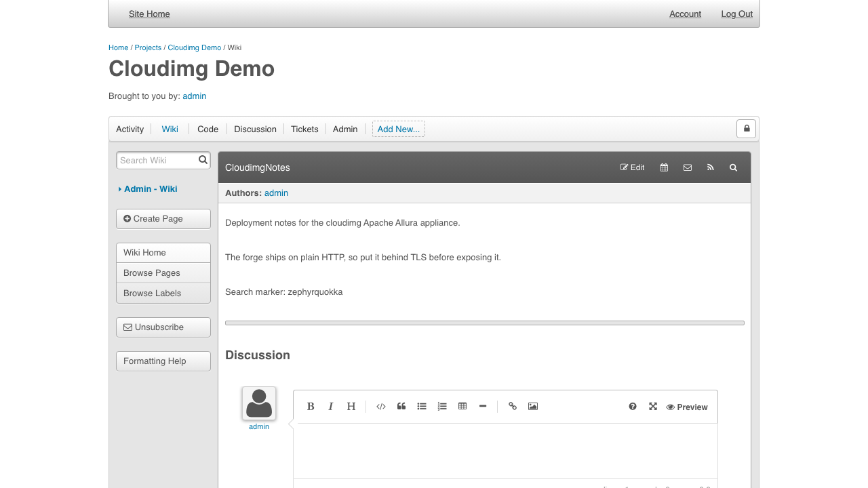Add a blockquote with the quote icon
Screen dimensions: 868x488
tap(401, 407)
